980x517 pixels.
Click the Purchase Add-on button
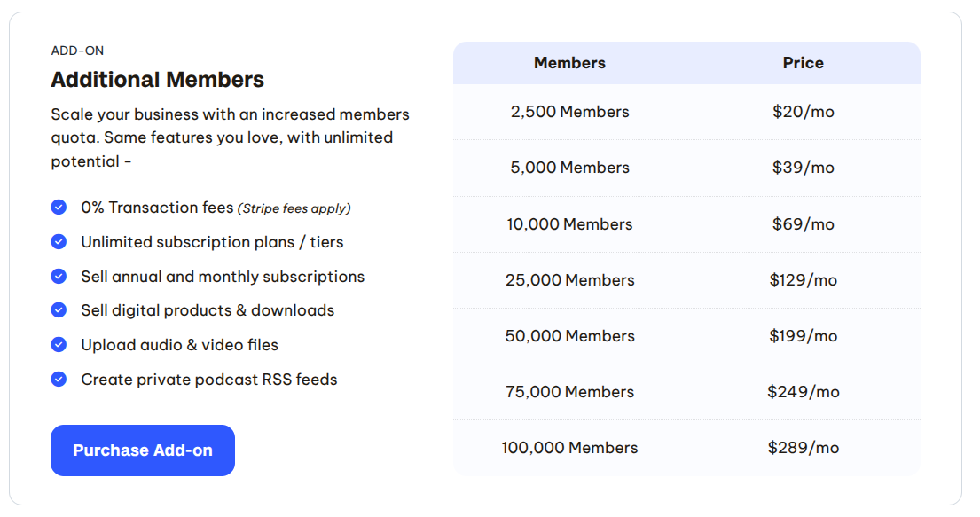(143, 450)
